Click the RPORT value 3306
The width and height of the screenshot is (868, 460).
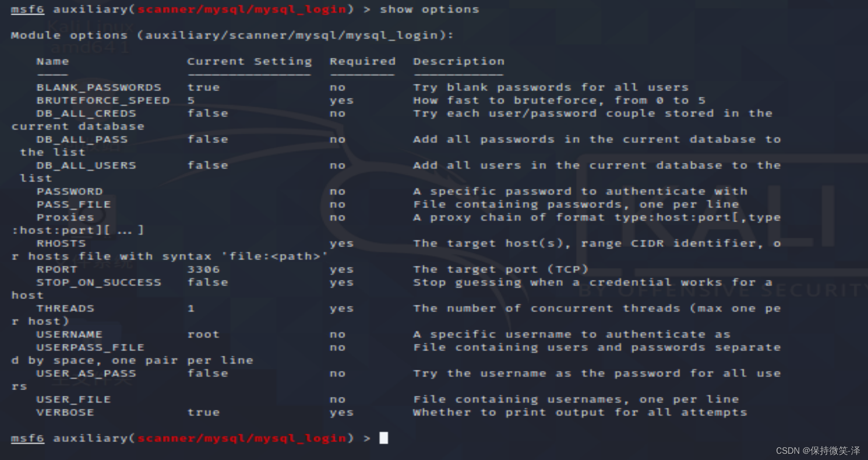click(204, 270)
